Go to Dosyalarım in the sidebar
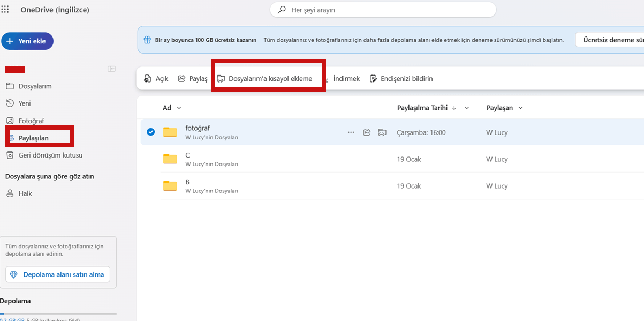 click(35, 86)
